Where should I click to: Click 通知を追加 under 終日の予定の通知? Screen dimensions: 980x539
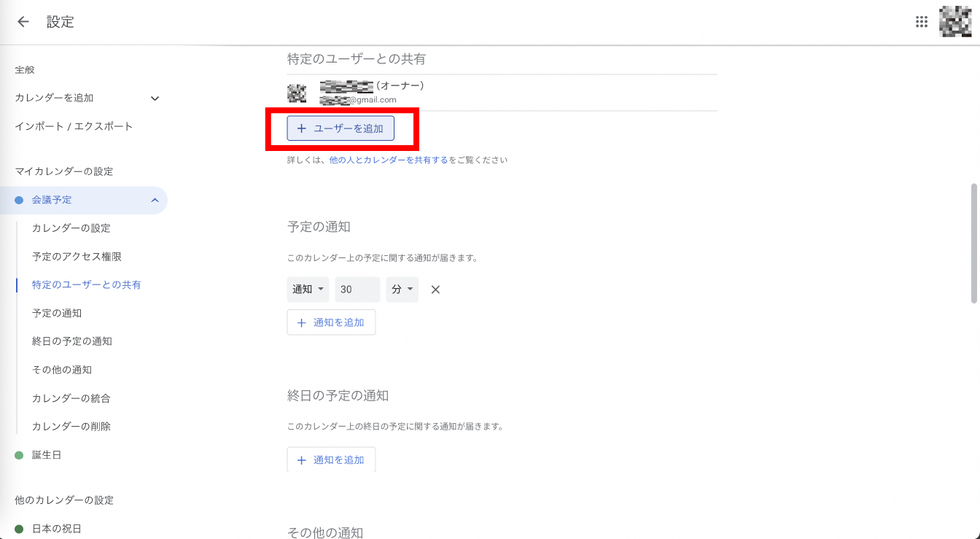[x=331, y=460]
